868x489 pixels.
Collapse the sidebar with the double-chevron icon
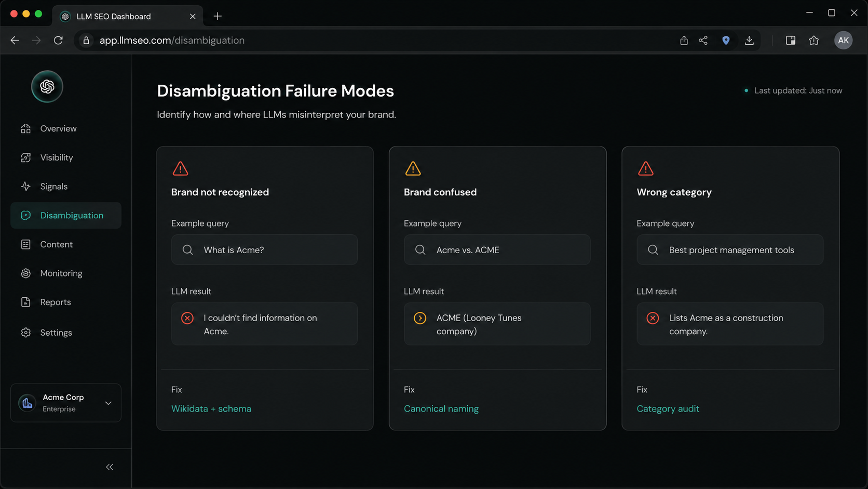110,467
